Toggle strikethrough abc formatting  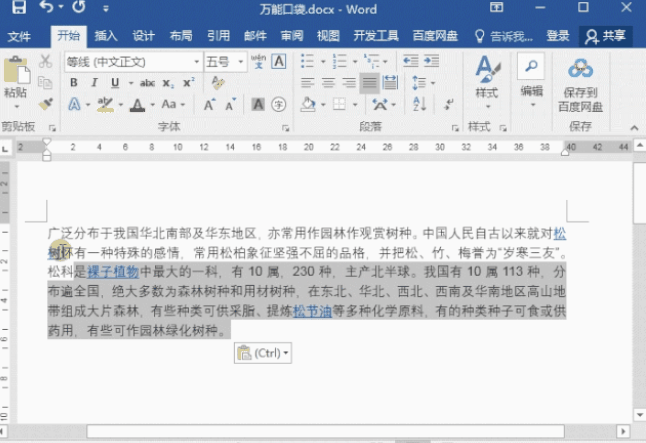[147, 83]
